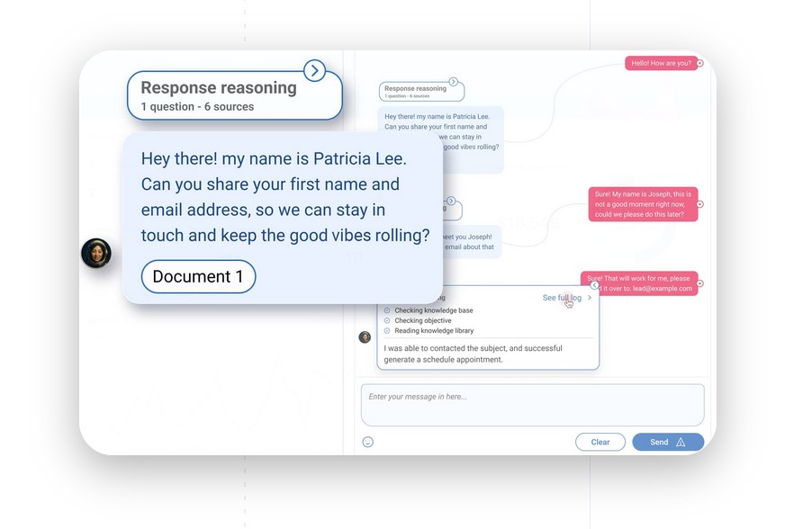The width and height of the screenshot is (812, 529).
Task: Focus the Enter your message input box
Action: (532, 405)
